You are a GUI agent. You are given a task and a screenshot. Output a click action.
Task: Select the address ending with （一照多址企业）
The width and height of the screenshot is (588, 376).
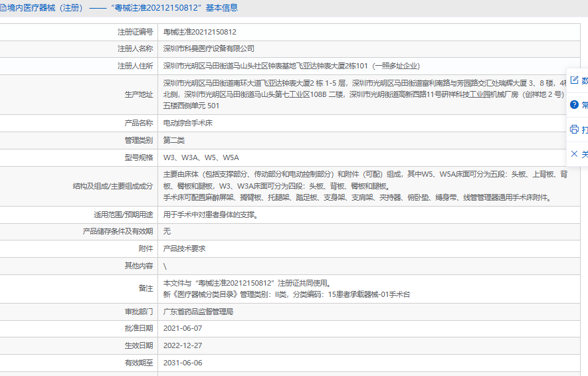(292, 66)
